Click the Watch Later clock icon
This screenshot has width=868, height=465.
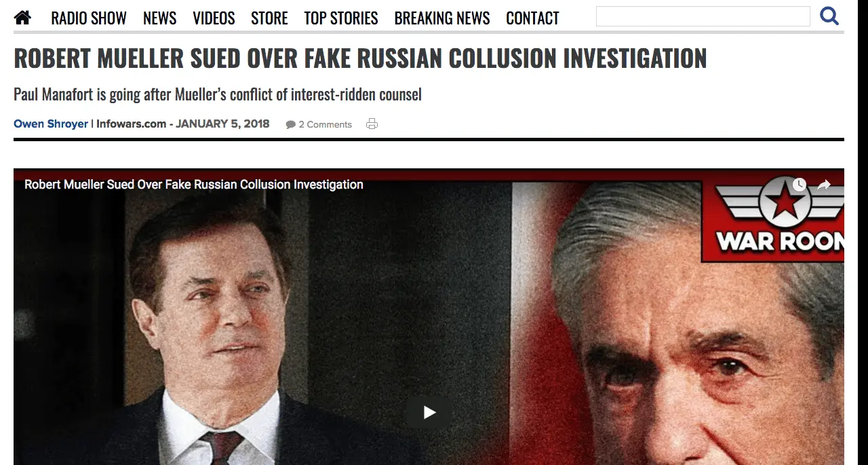click(x=799, y=185)
